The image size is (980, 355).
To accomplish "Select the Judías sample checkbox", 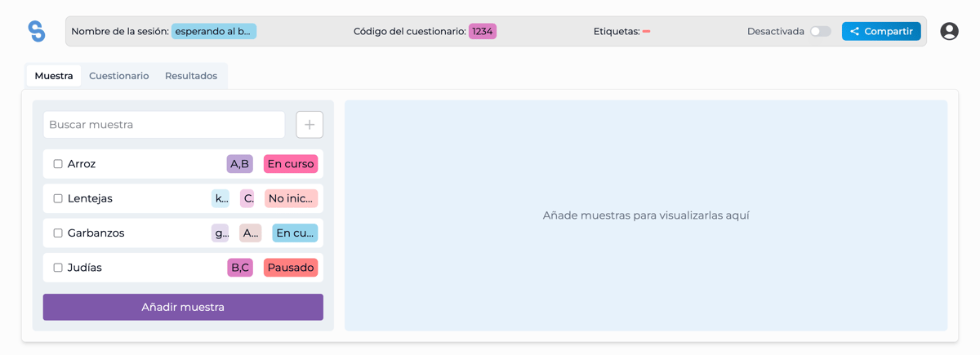I will (58, 268).
